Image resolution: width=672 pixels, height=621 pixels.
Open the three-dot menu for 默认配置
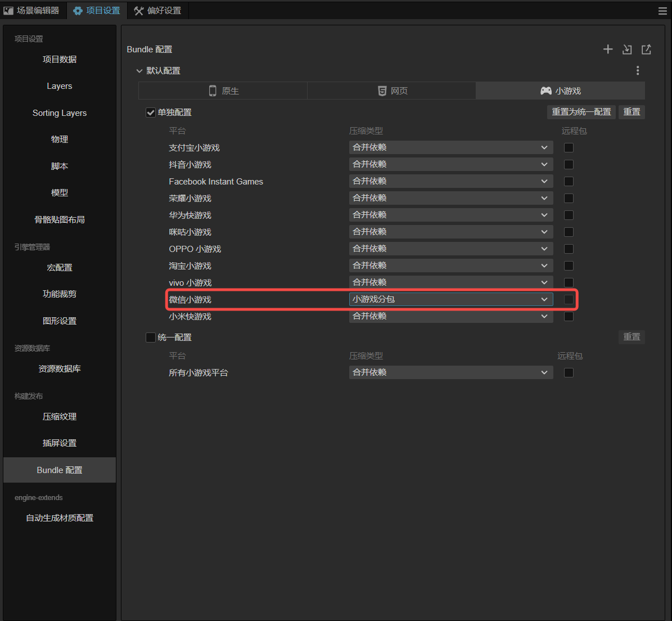(638, 70)
